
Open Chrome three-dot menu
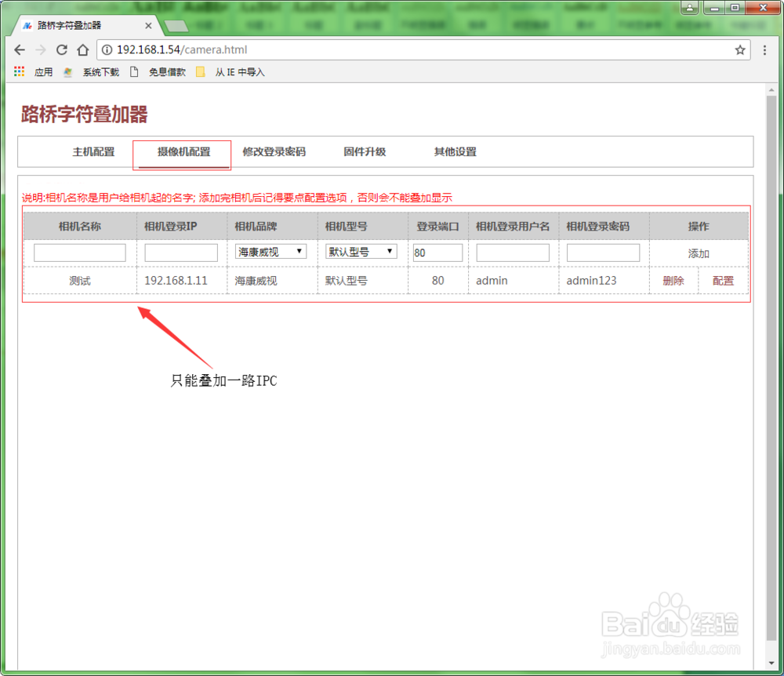tap(764, 50)
